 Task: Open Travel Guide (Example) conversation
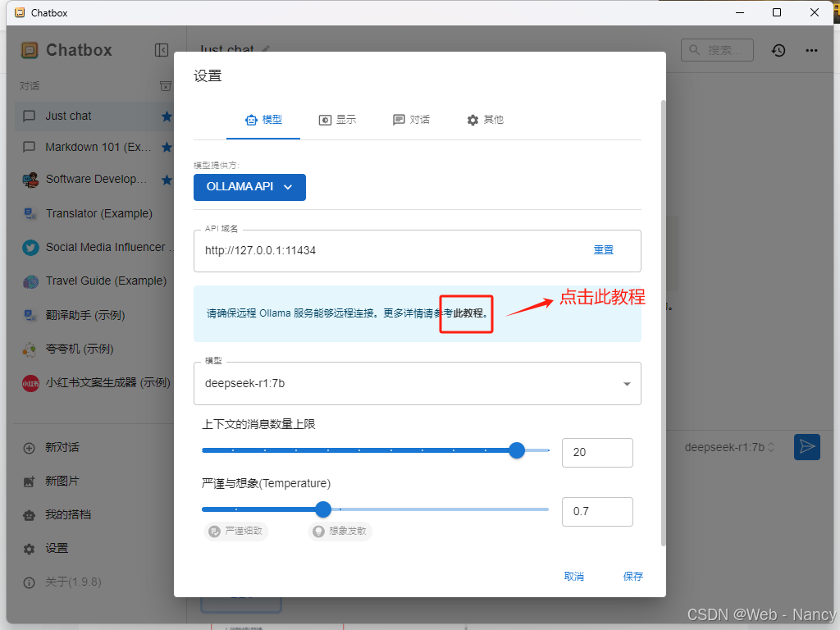tap(94, 281)
